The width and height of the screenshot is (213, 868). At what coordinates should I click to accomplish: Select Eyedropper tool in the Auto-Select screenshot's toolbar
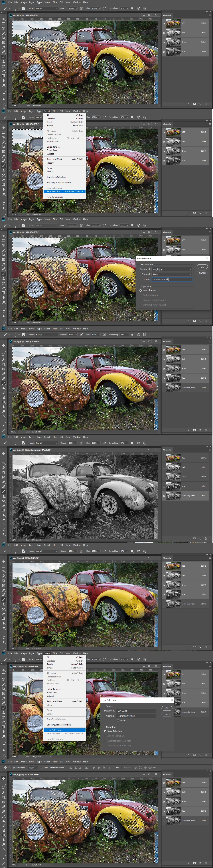(4, 807)
